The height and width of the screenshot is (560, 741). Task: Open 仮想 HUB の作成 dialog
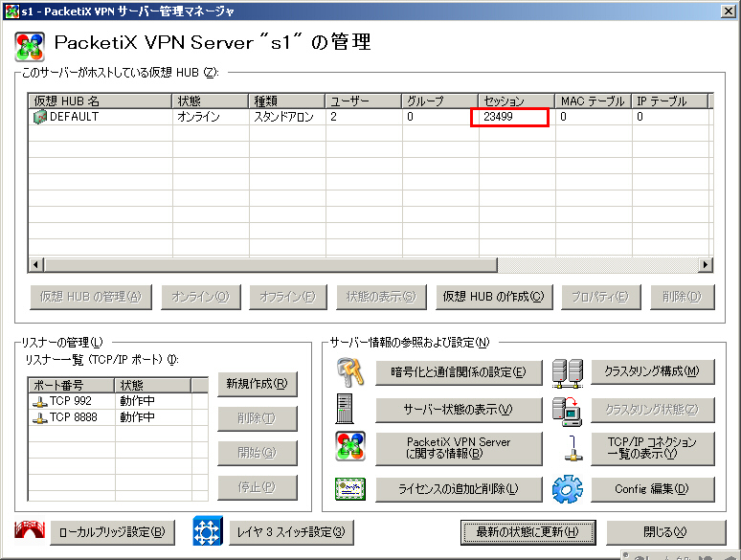[x=494, y=297]
